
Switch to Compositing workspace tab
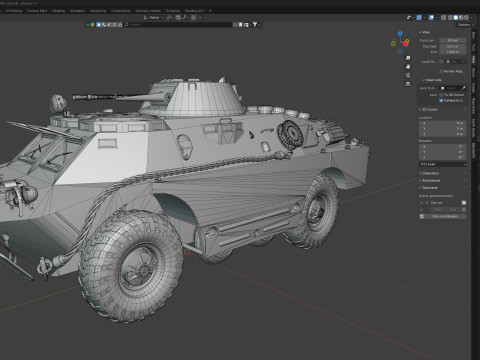tap(121, 11)
